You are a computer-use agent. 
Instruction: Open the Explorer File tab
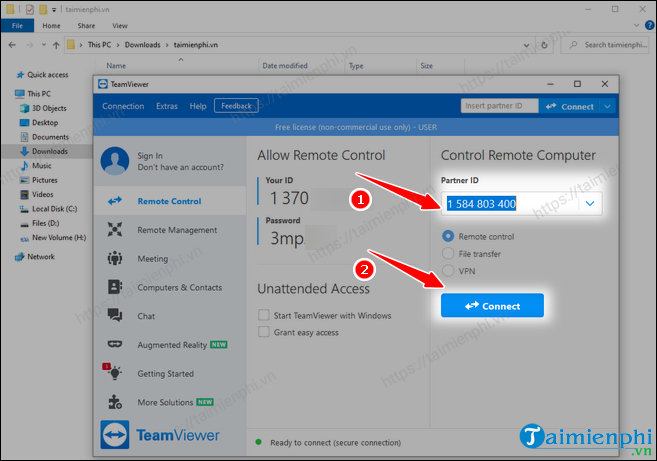click(17, 26)
